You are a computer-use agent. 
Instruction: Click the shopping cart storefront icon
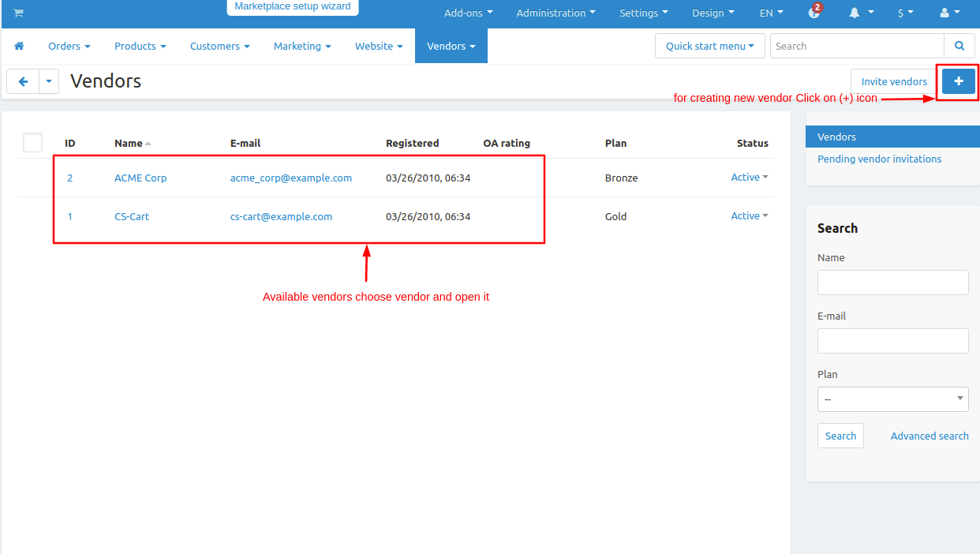(x=18, y=13)
